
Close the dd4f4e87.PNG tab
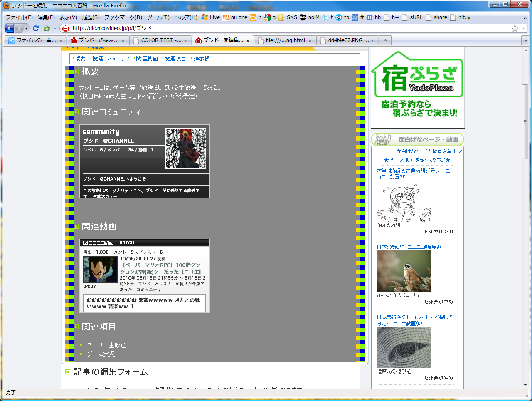[372, 41]
